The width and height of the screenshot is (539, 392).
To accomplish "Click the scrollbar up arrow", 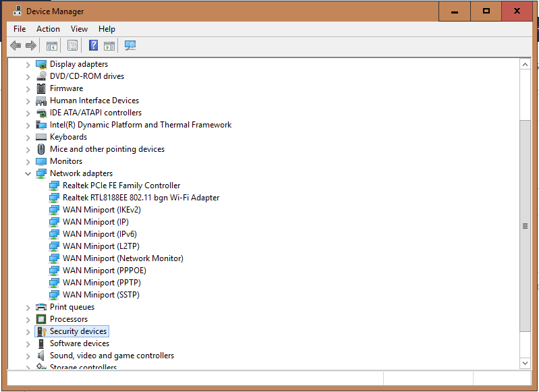I will click(525, 64).
